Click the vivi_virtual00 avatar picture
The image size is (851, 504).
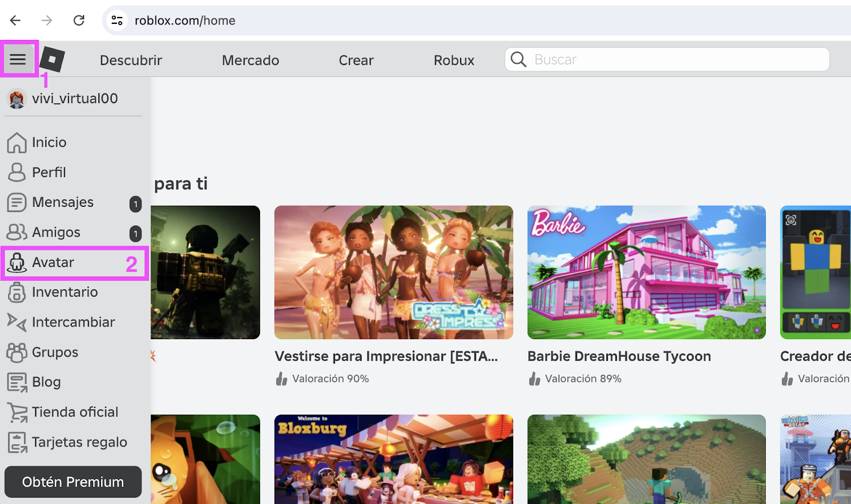point(16,99)
